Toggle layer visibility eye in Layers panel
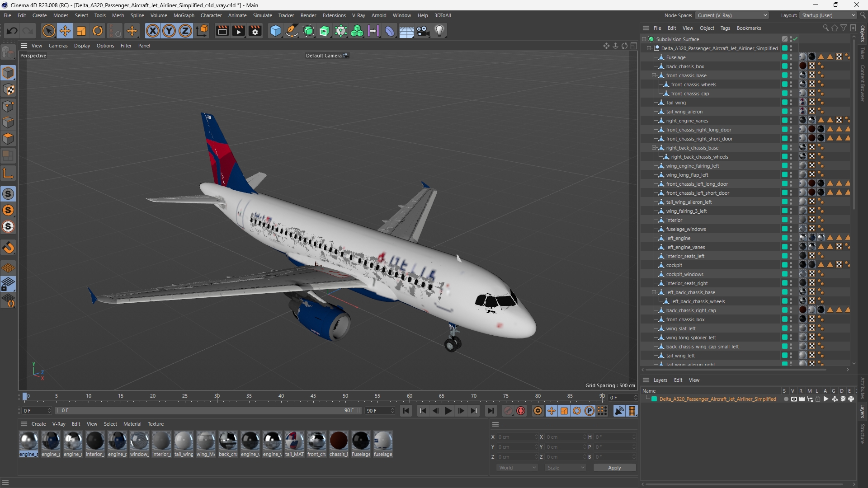 tap(794, 399)
